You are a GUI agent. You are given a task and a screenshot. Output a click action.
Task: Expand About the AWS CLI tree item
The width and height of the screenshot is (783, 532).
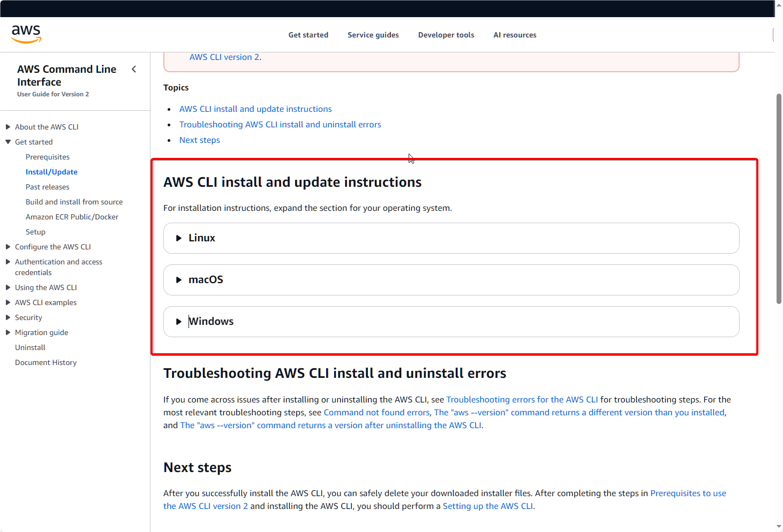(8, 127)
